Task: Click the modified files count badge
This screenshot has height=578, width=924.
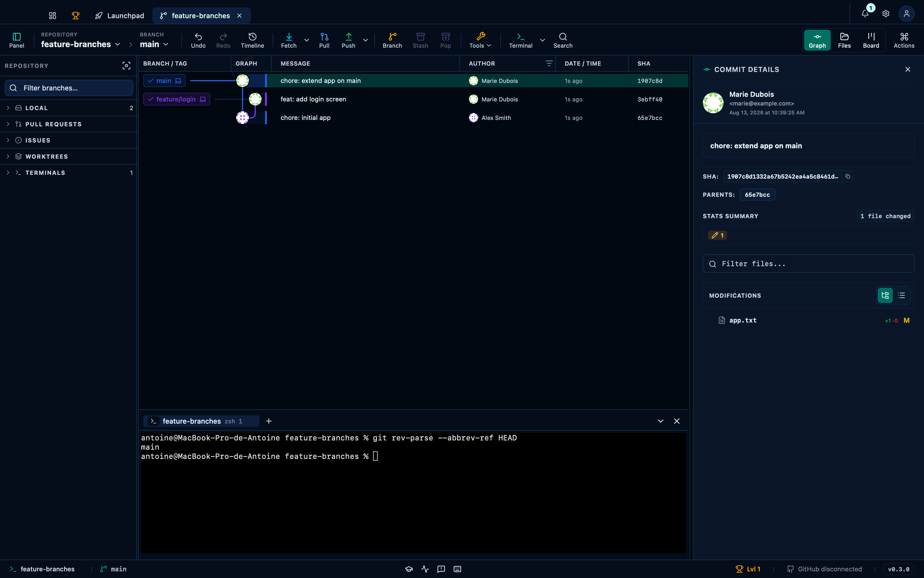Action: 718,236
